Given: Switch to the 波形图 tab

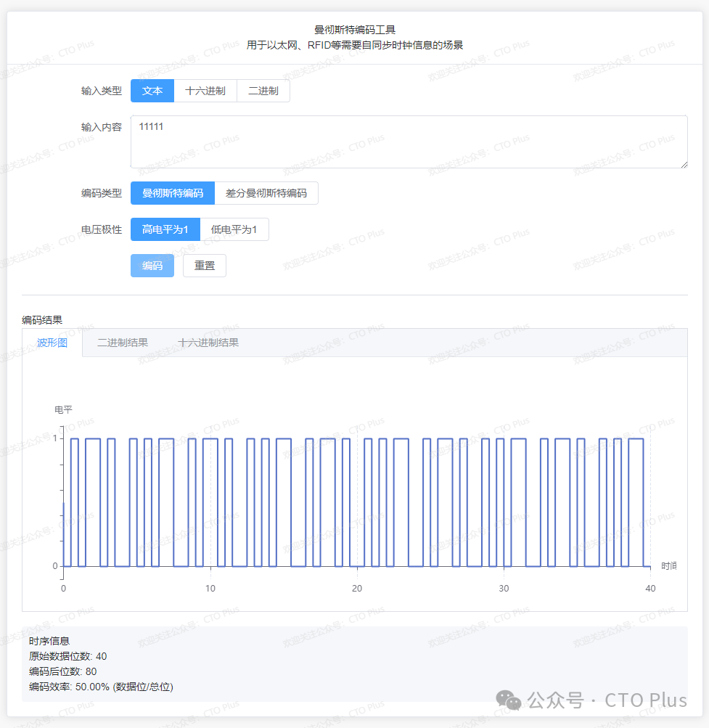Looking at the screenshot, I should point(52,342).
